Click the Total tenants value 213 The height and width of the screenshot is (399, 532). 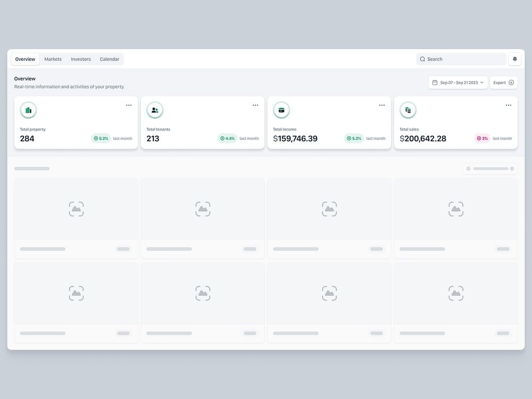(153, 138)
